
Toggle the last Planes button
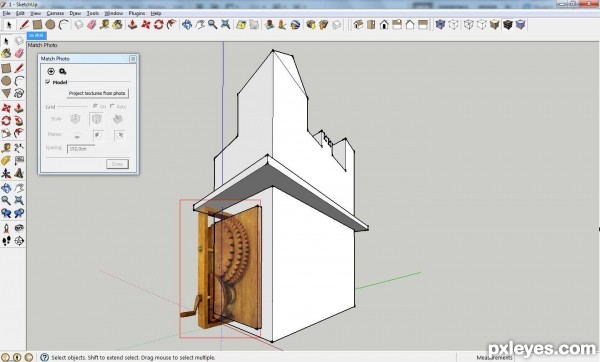120,135
